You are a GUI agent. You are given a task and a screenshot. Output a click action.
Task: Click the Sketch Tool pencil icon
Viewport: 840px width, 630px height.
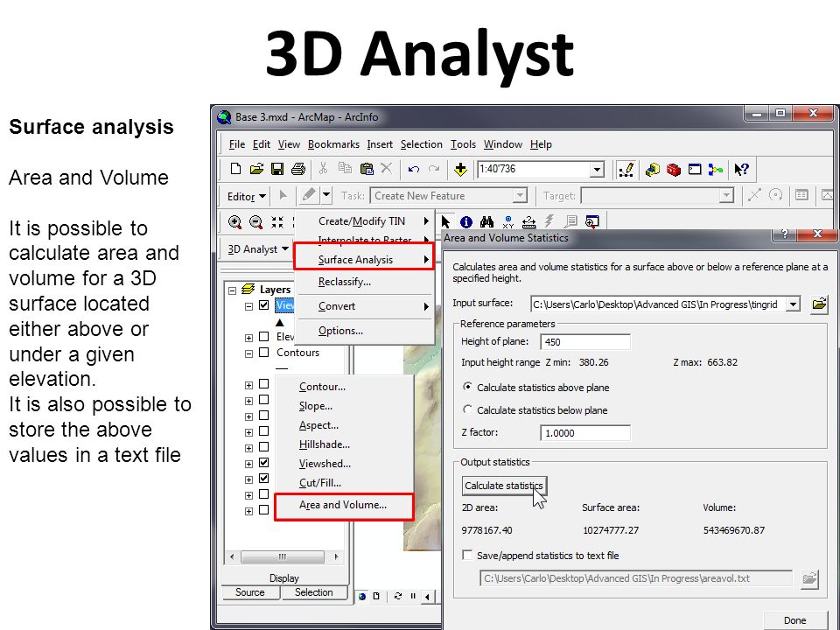point(309,195)
